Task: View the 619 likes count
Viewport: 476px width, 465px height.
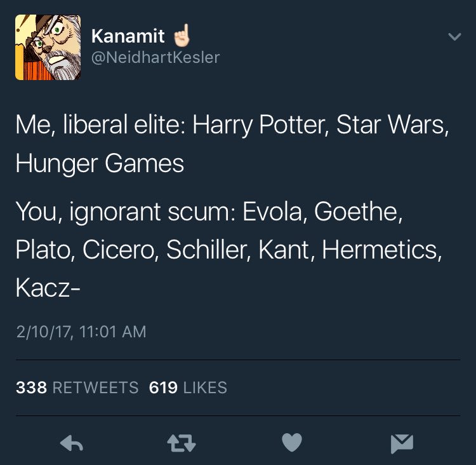Action: pyautogui.click(x=163, y=387)
